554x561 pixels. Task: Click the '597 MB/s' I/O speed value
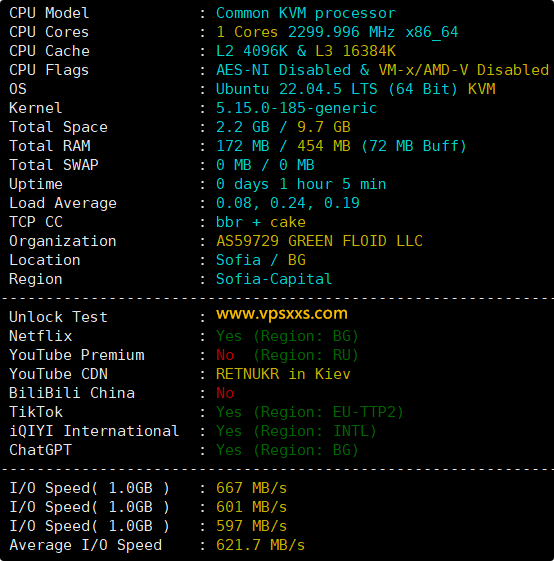point(252,526)
